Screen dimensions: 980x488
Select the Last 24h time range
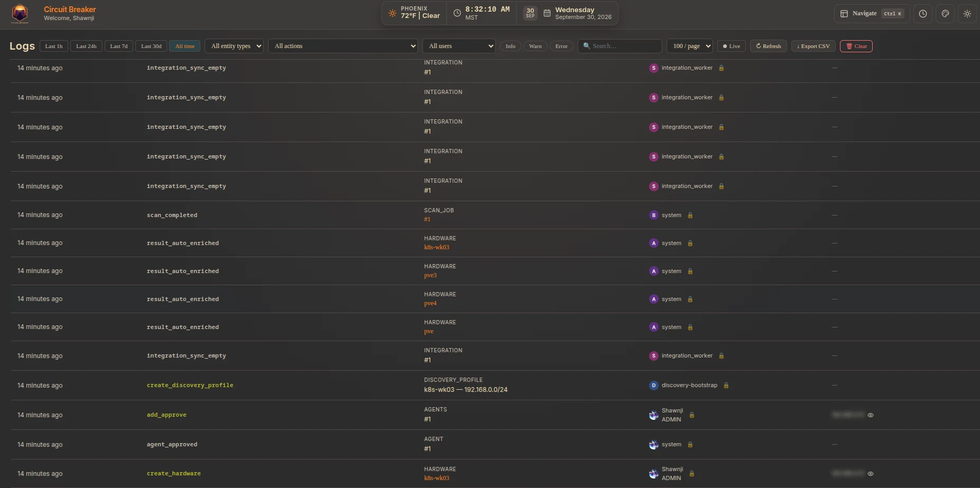tap(86, 46)
